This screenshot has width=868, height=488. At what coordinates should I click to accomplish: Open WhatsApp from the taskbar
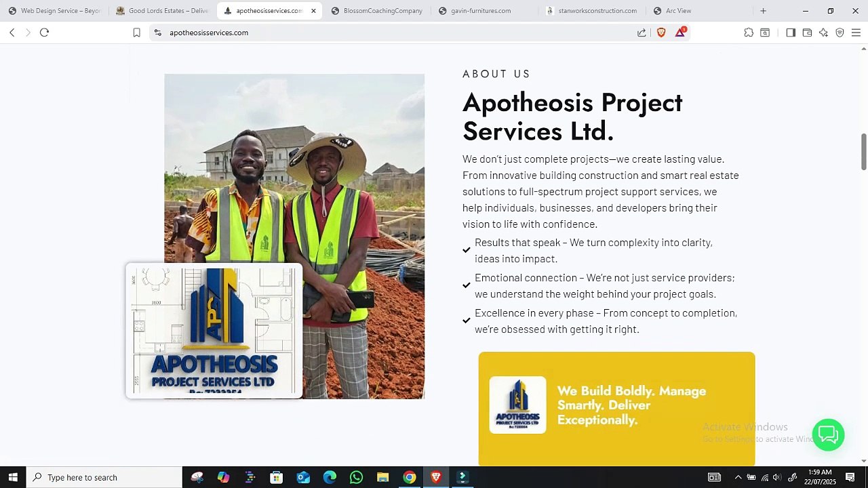point(356,477)
